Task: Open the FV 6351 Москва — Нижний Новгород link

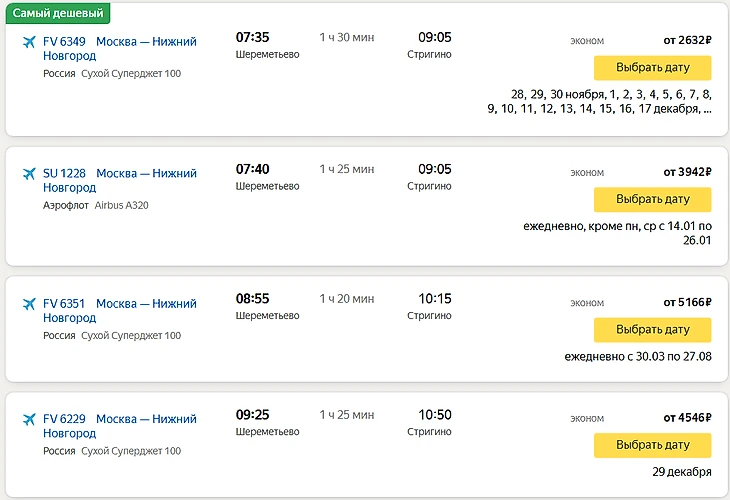Action: pyautogui.click(x=119, y=310)
